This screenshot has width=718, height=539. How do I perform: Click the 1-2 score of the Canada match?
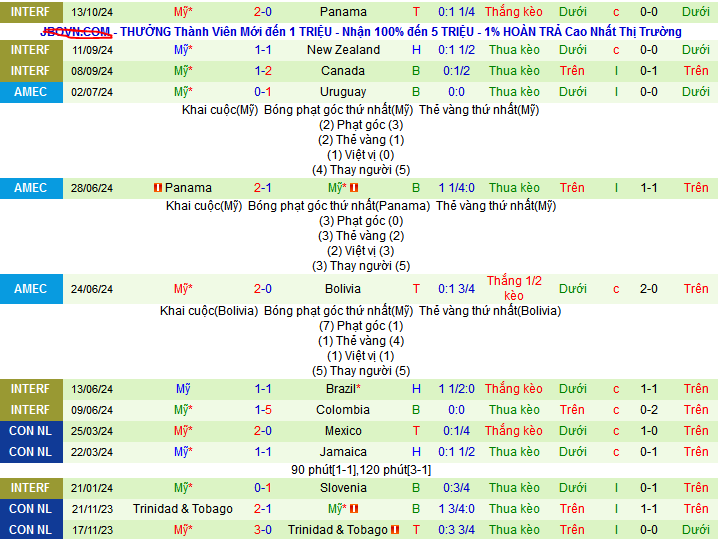click(x=263, y=71)
